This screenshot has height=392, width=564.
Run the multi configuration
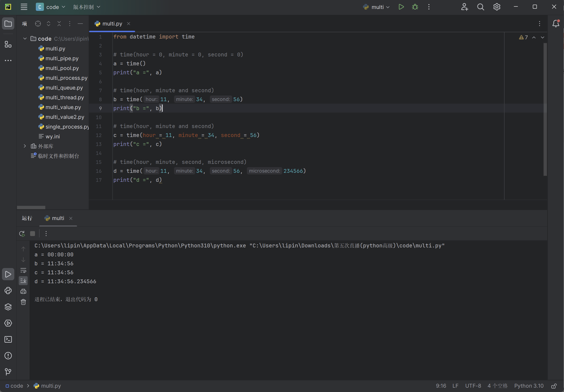pyautogui.click(x=401, y=7)
